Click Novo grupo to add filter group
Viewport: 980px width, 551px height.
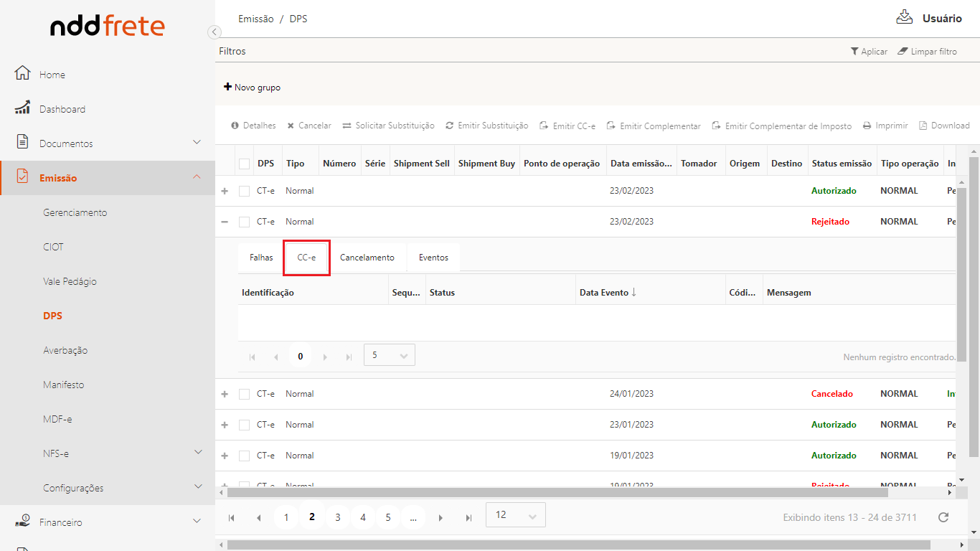(252, 88)
